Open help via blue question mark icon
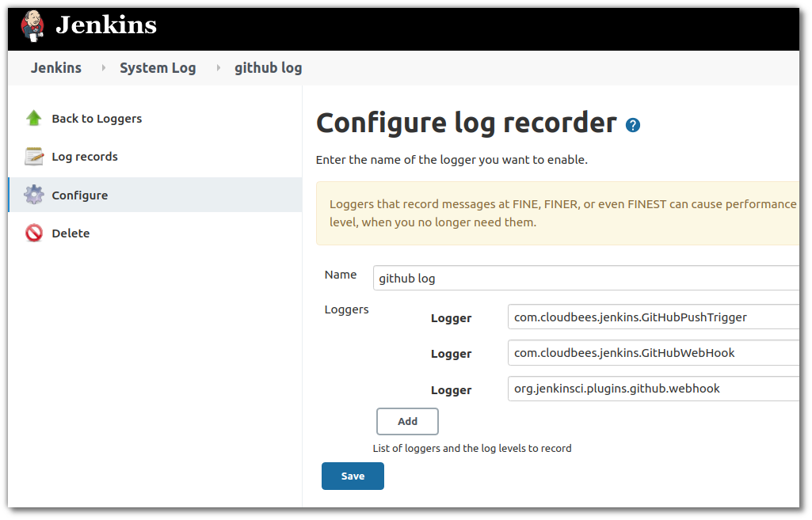The height and width of the screenshot is (520, 812). point(632,125)
